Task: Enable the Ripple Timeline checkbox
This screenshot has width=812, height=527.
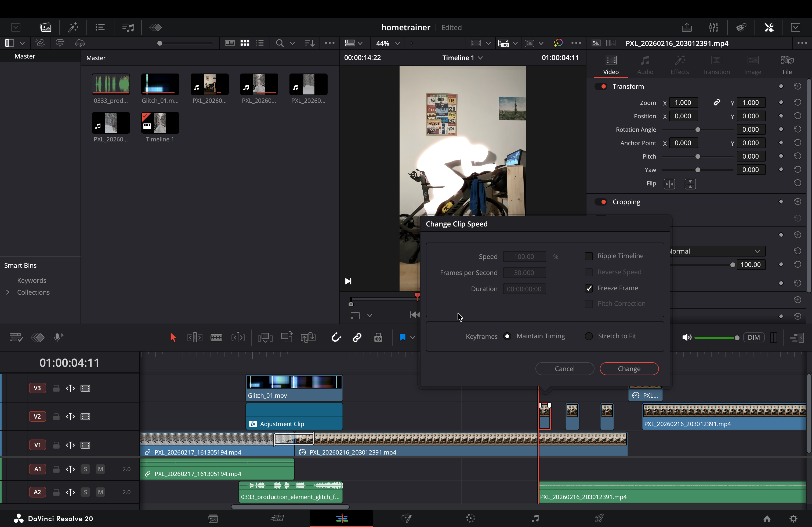Action: click(x=589, y=256)
